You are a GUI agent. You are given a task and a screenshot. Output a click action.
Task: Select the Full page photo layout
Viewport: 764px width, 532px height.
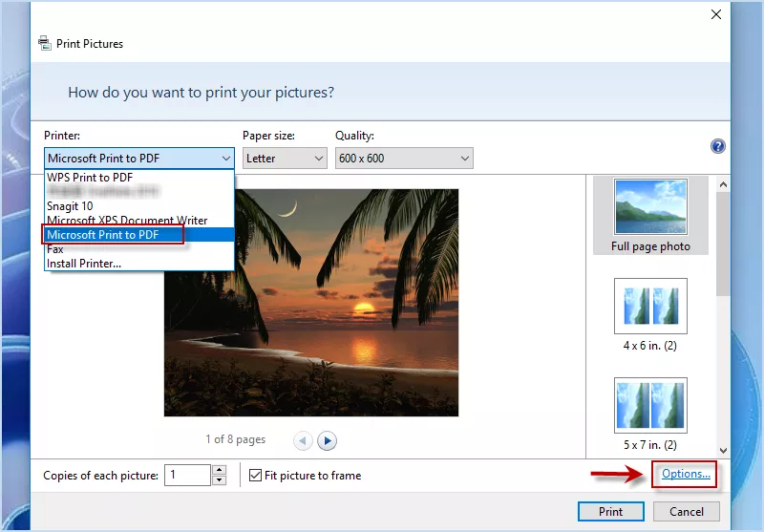[650, 215]
